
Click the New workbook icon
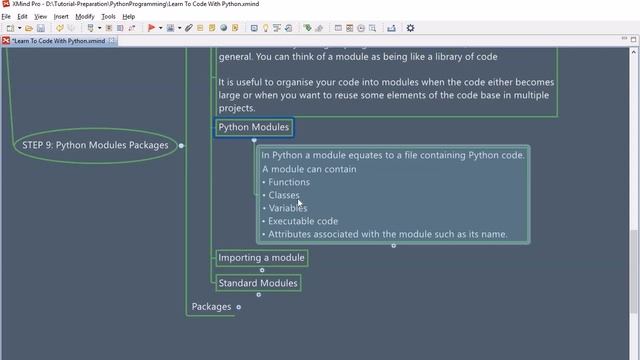(10, 28)
